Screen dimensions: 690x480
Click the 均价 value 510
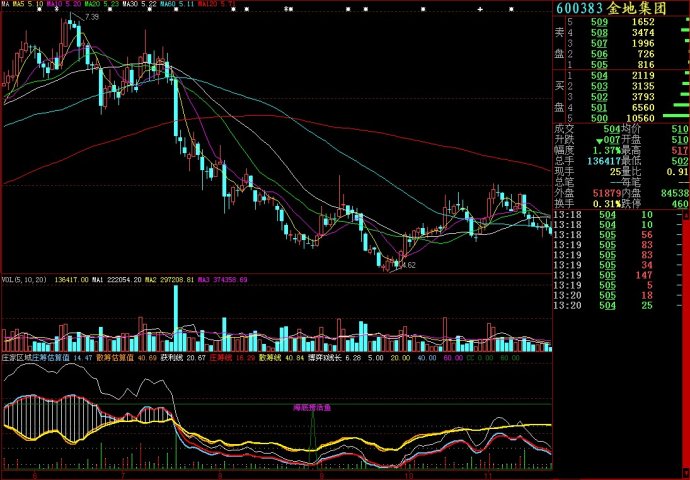(680, 129)
